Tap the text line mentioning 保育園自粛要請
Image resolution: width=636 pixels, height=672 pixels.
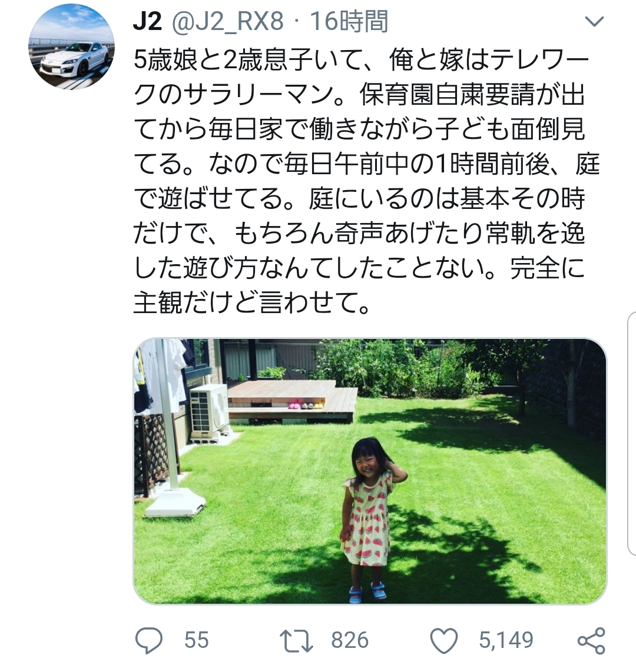coord(360,94)
